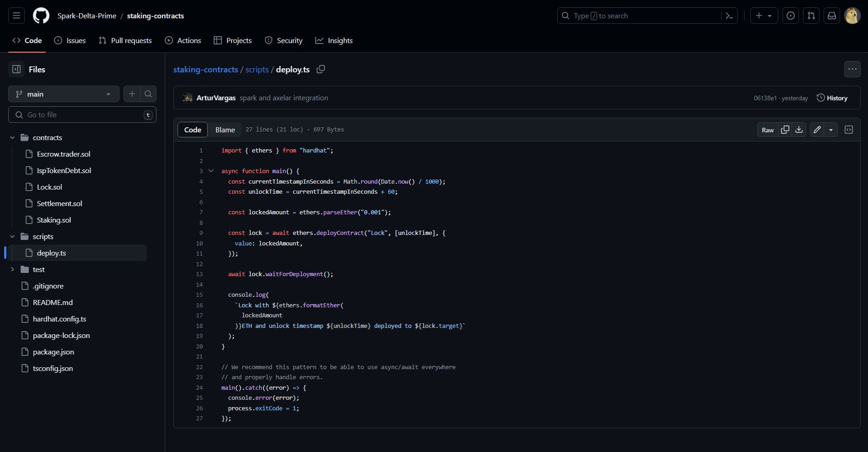868x452 pixels.
Task: Open the .gitignore file
Action: pos(48,286)
